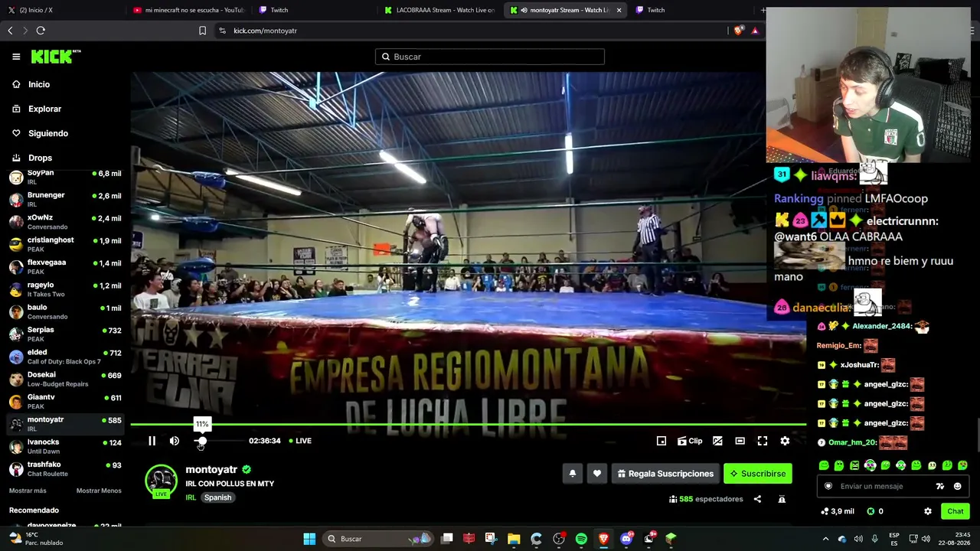Toggle mini player mode icon
The image size is (980, 551).
coord(661,441)
